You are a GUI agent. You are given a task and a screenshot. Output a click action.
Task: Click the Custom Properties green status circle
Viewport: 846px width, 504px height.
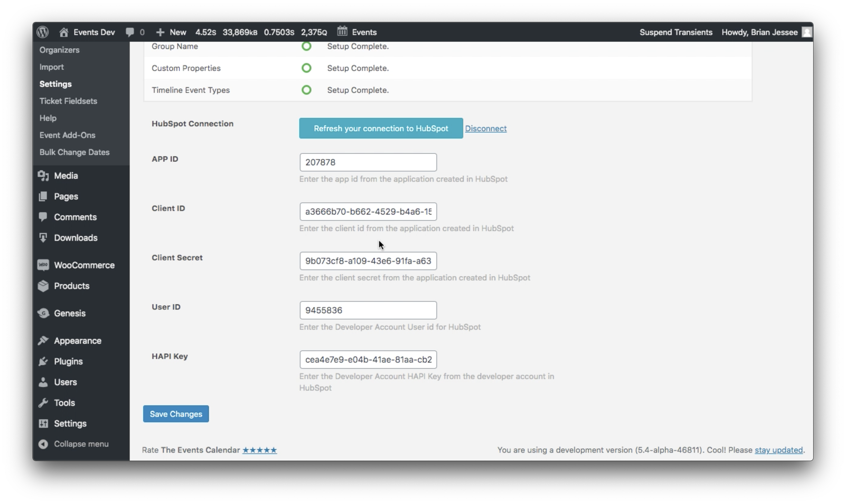307,68
